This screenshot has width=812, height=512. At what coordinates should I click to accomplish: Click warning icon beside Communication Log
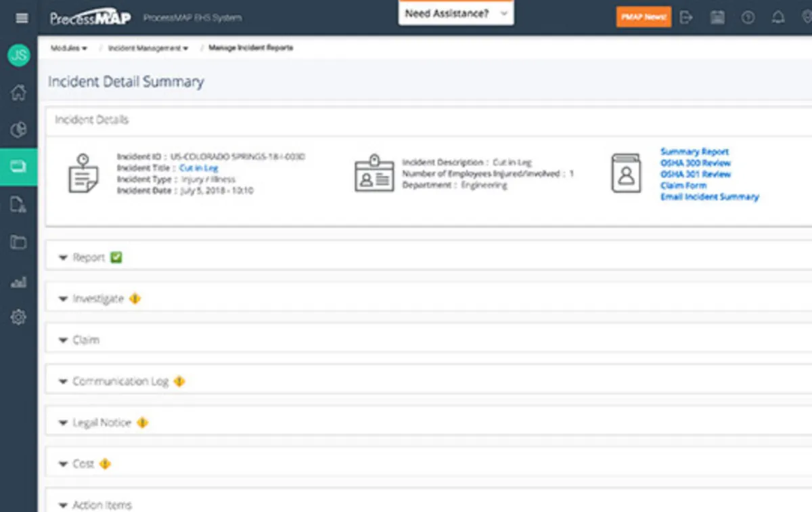tap(179, 381)
